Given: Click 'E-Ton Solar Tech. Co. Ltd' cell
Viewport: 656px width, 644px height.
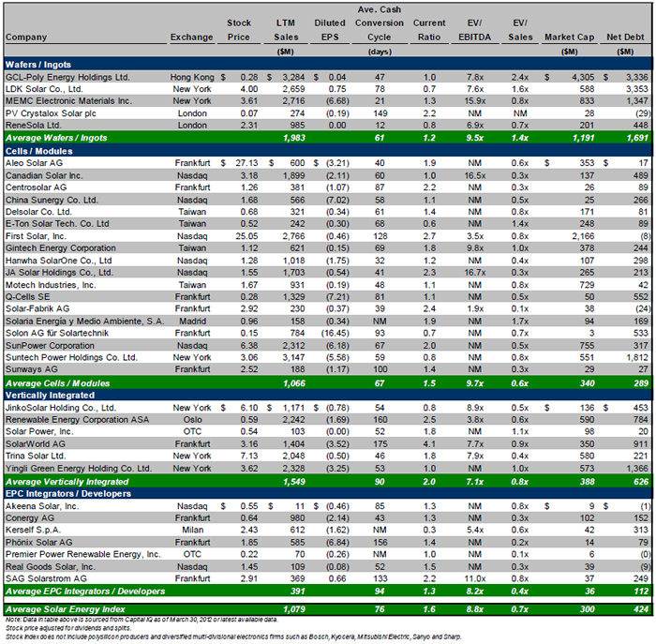Looking at the screenshot, I should point(57,224).
